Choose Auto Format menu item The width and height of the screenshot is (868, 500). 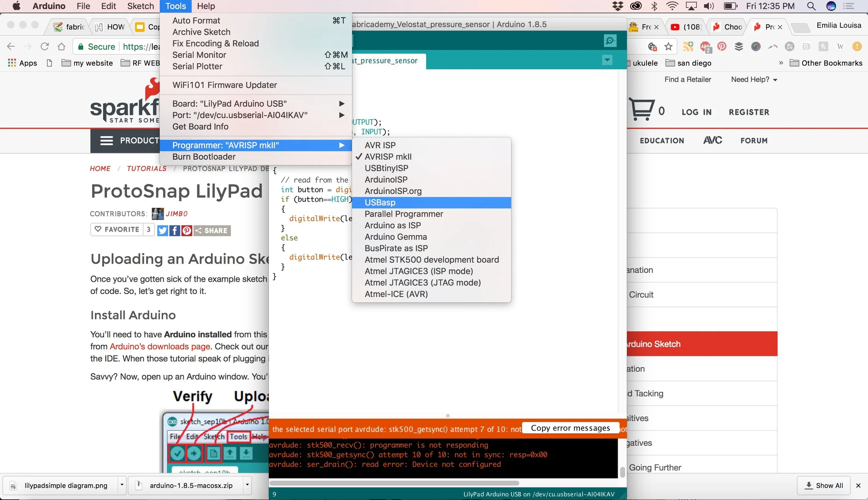click(256, 20)
